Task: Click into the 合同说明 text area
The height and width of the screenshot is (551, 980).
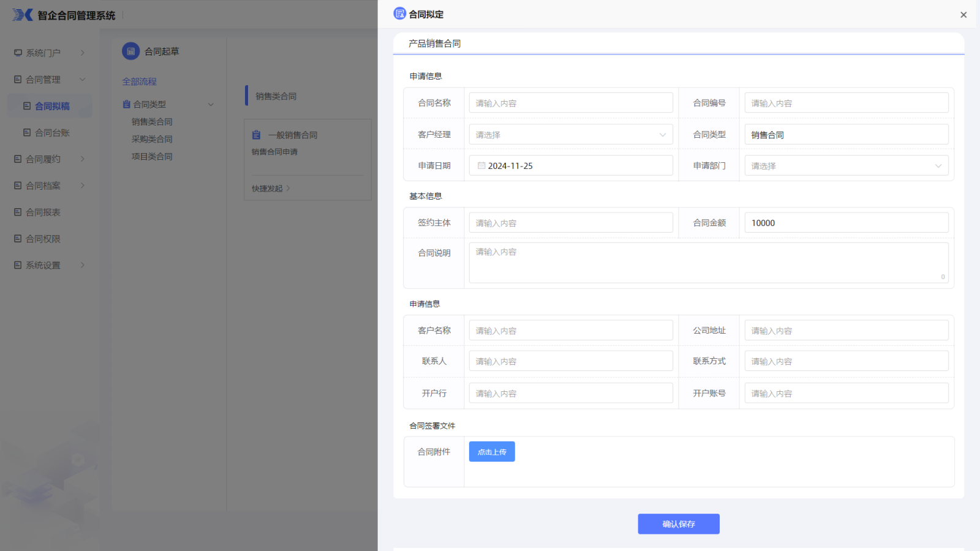Action: (708, 263)
